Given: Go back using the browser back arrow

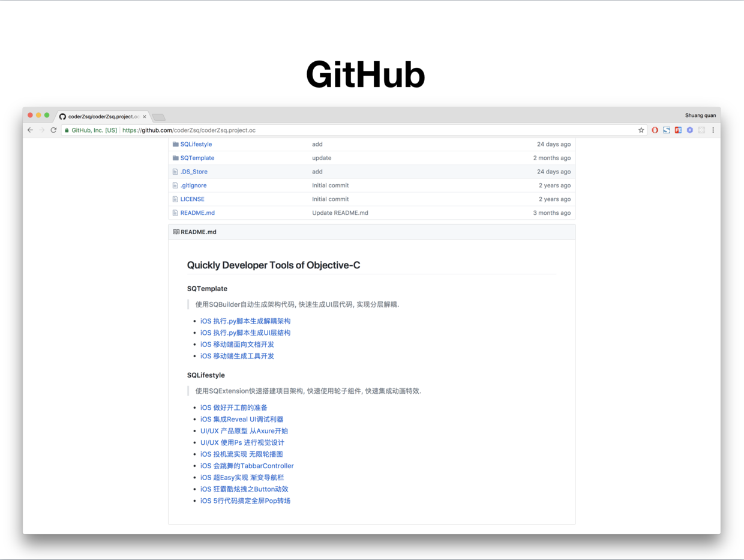Looking at the screenshot, I should point(30,130).
